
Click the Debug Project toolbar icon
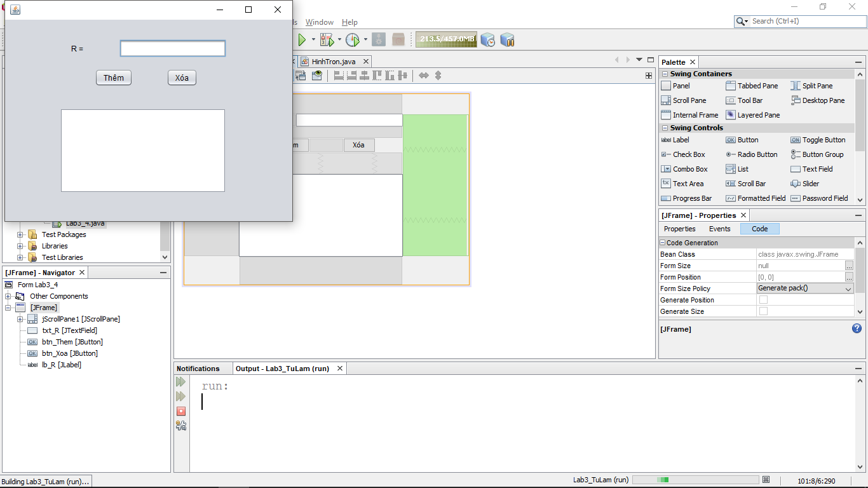tap(327, 40)
